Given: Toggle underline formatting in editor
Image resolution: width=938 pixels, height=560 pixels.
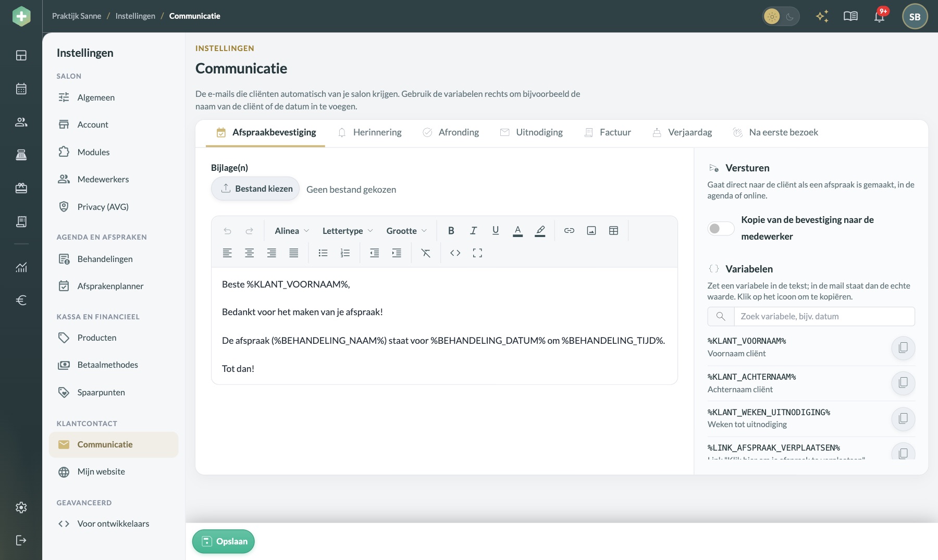Looking at the screenshot, I should pos(496,230).
